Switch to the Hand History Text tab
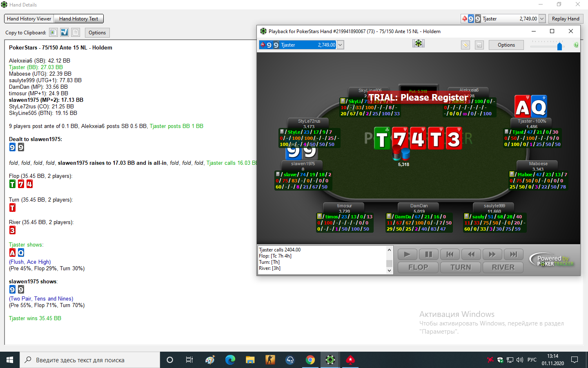 point(79,19)
